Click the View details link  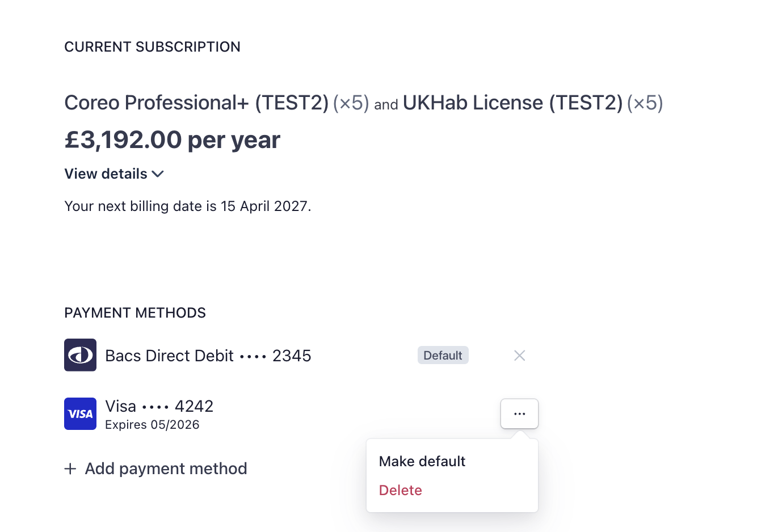pos(106,174)
